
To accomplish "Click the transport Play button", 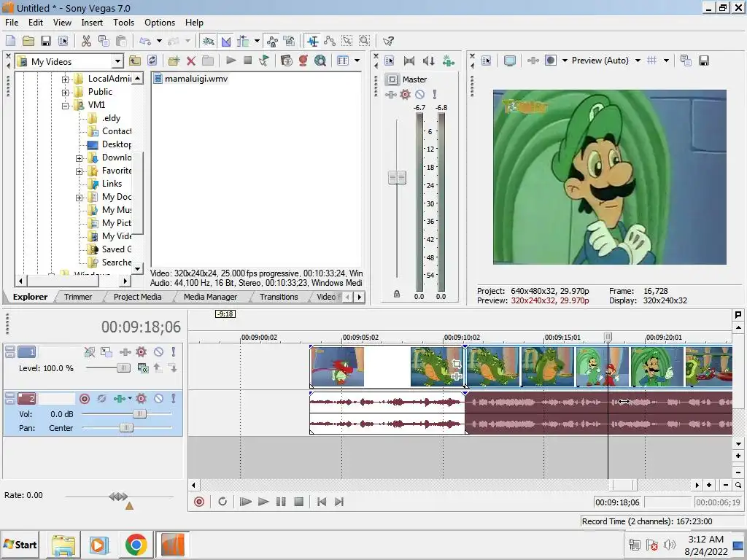I will [263, 502].
